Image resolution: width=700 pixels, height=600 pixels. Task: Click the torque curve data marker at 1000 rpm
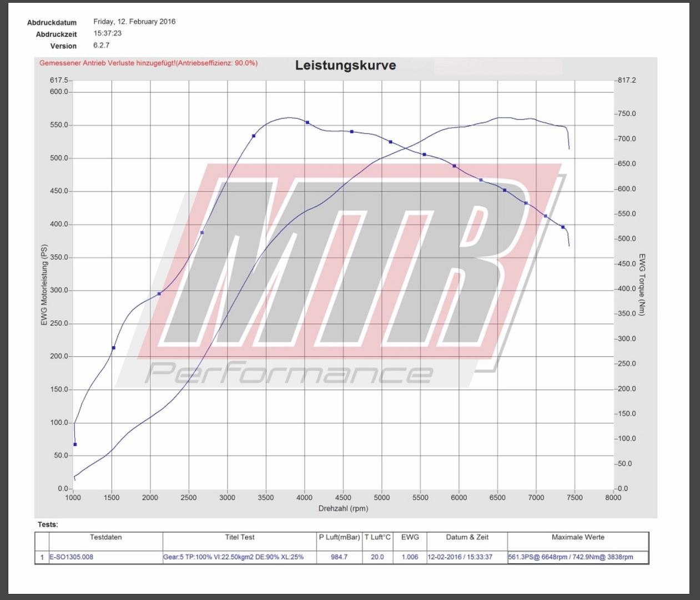[x=75, y=444]
